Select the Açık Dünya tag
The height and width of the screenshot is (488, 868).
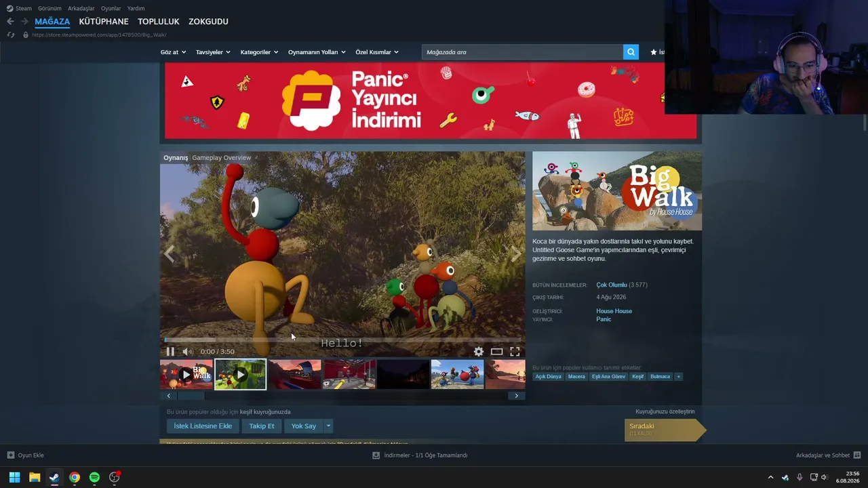pyautogui.click(x=549, y=377)
